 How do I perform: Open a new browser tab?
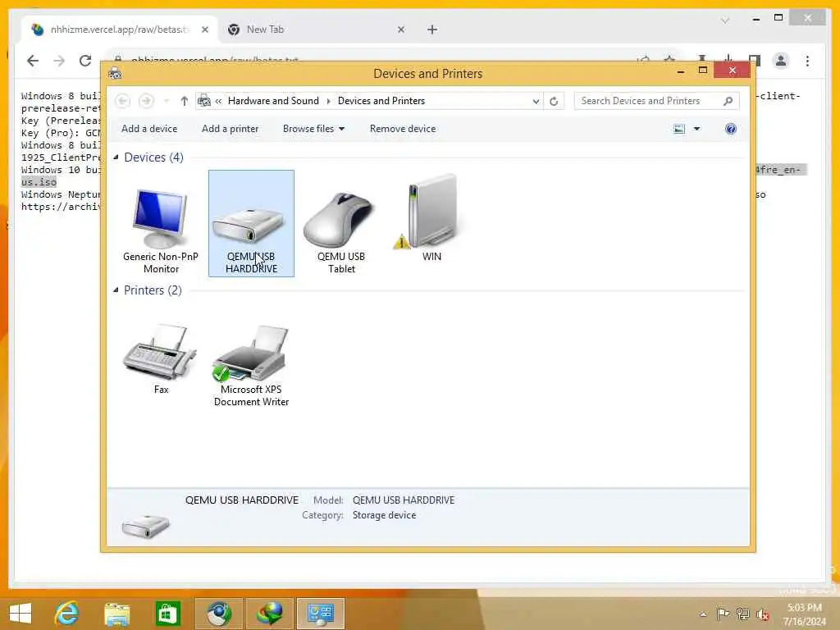[x=431, y=30]
